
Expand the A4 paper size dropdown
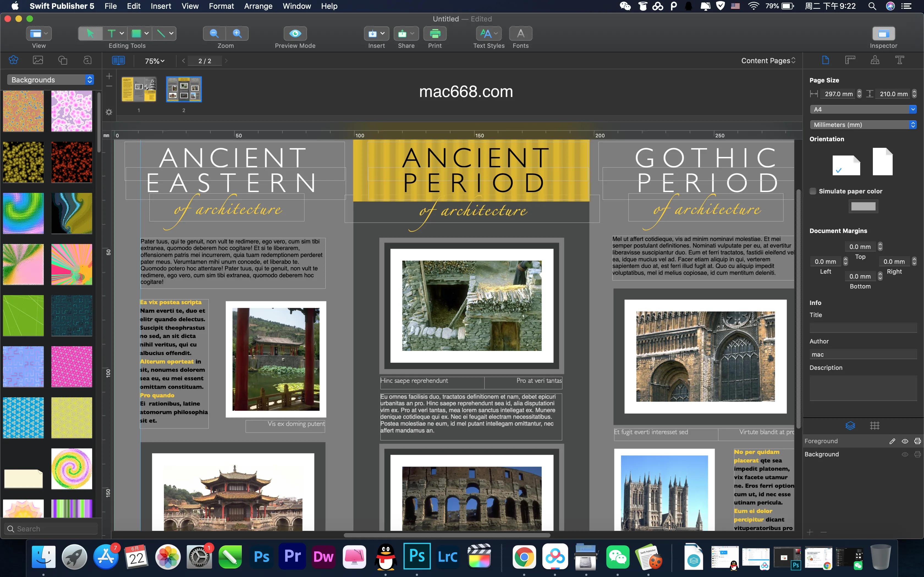[863, 110]
